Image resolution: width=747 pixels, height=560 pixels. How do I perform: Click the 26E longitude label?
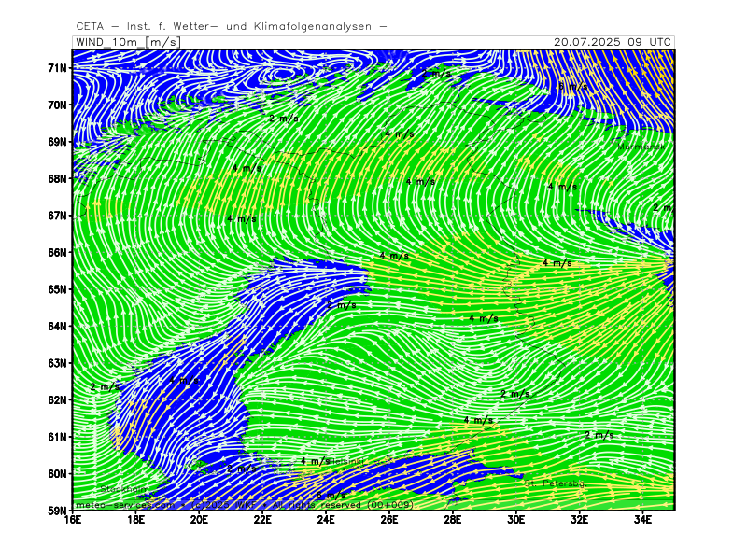coord(389,520)
